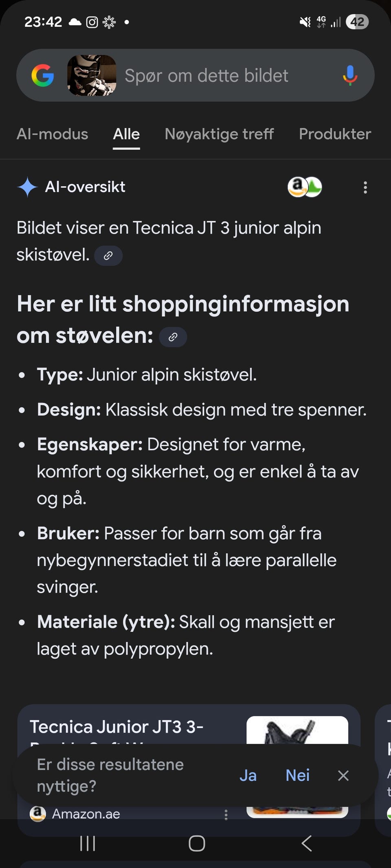
Task: Tap the 'Spør om dette bildet' field
Action: click(206, 76)
